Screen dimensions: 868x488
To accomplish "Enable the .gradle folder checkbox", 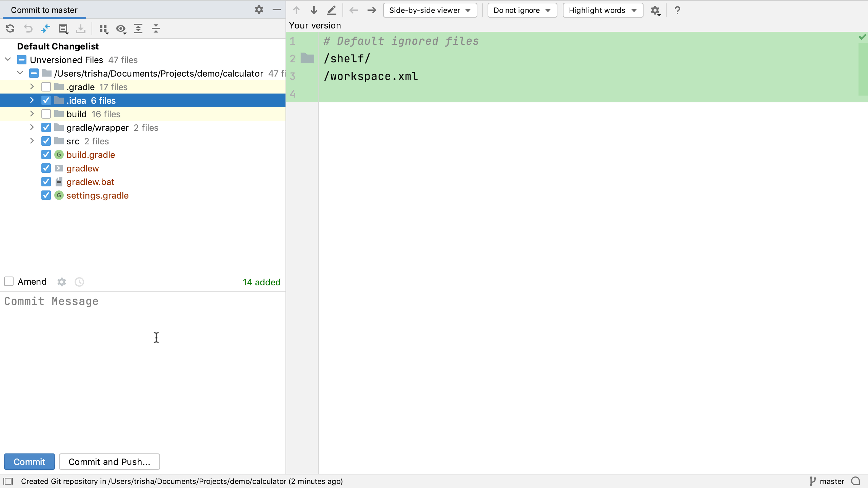I will (x=46, y=87).
